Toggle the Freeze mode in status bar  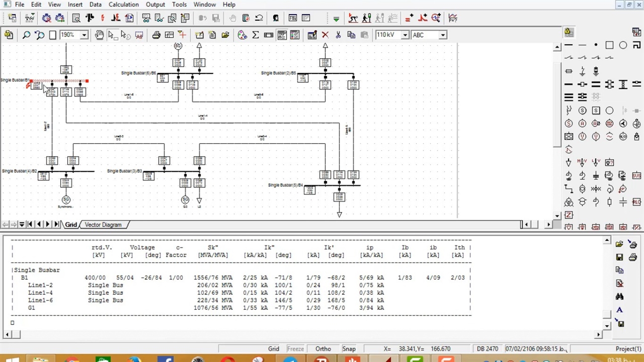295,349
